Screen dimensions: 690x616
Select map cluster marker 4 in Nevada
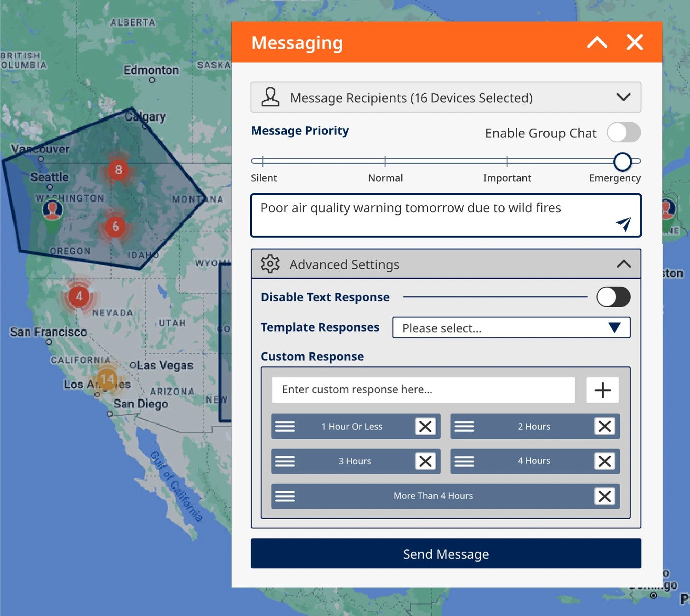pyautogui.click(x=79, y=296)
